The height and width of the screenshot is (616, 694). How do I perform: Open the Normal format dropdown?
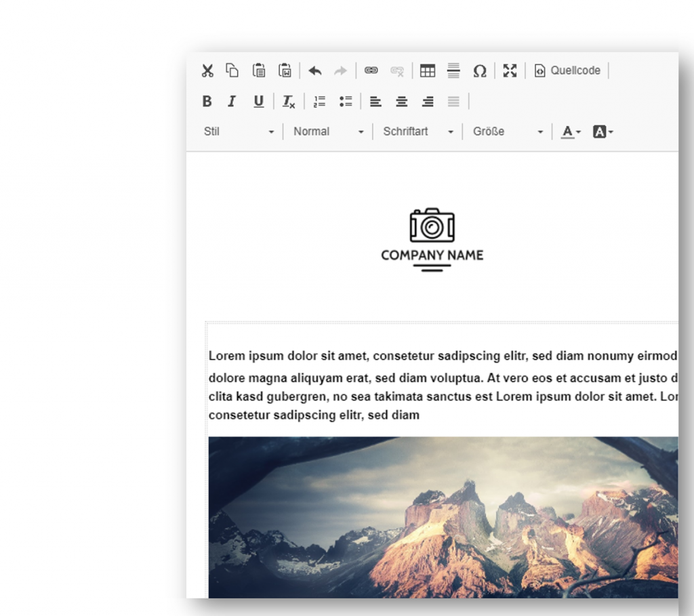point(329,131)
